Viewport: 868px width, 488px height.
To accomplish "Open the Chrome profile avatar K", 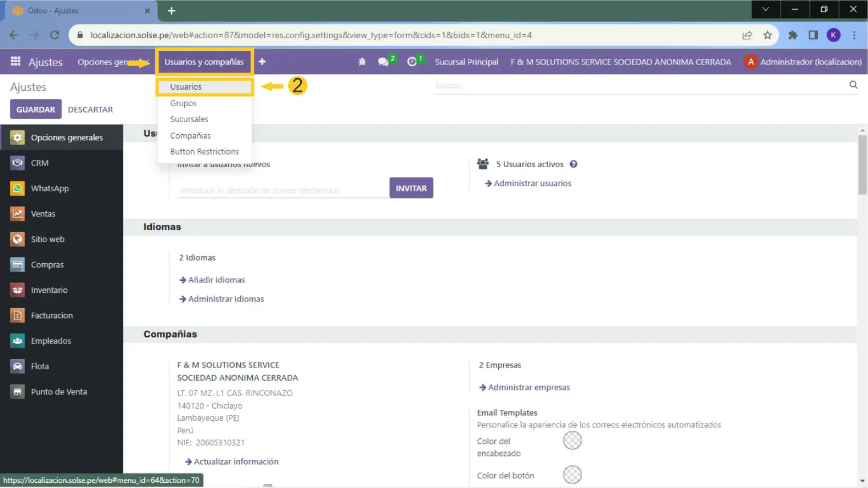I will coord(833,35).
